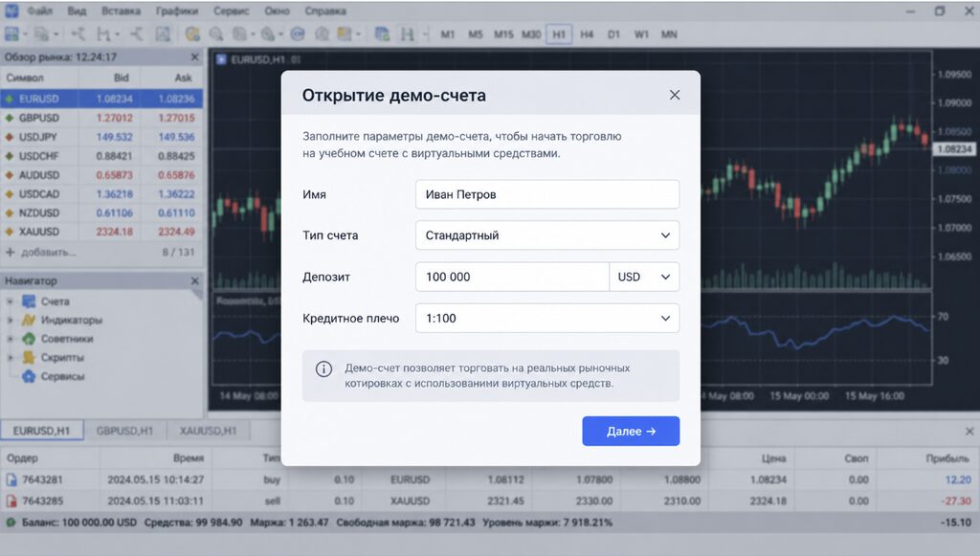Image resolution: width=980 pixels, height=556 pixels.
Task: Click the Прибыль column header
Action: [x=947, y=458]
